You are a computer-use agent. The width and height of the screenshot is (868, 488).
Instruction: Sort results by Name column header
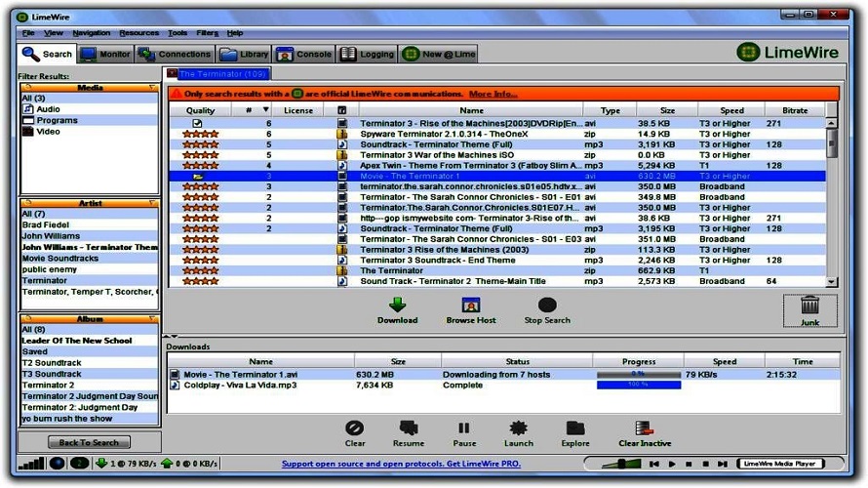[x=471, y=110]
